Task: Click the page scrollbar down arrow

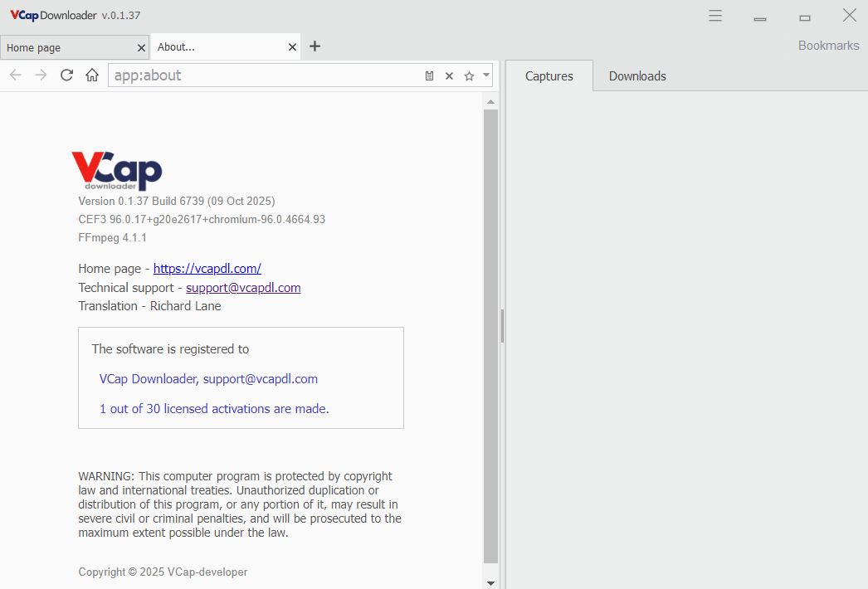Action: pos(490,583)
